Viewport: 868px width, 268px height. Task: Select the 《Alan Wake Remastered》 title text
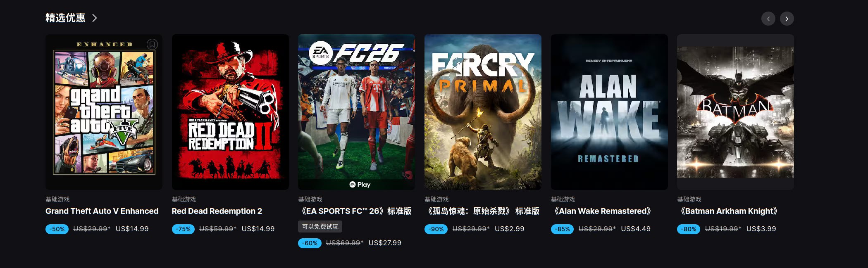coord(603,211)
